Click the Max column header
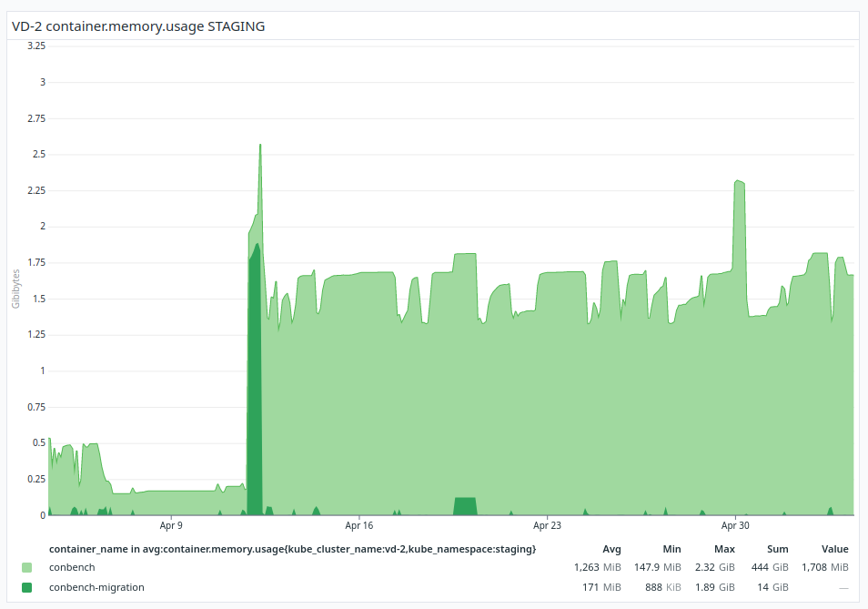 [x=724, y=549]
